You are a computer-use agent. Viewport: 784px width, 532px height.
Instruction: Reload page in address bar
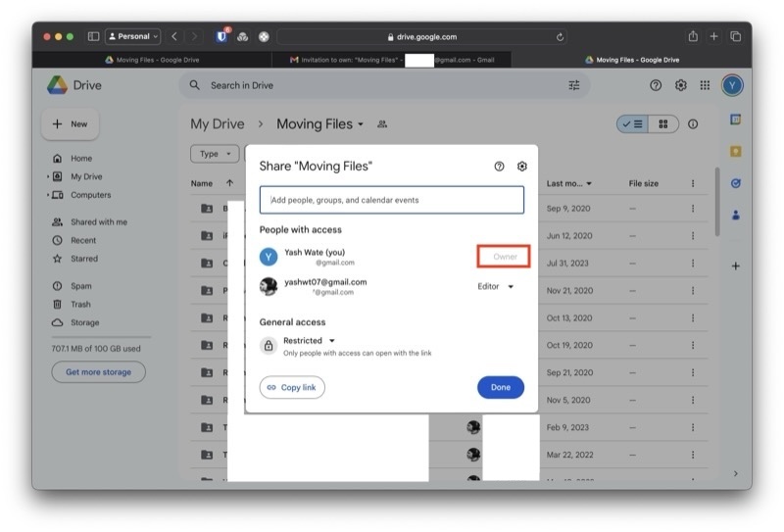click(560, 37)
